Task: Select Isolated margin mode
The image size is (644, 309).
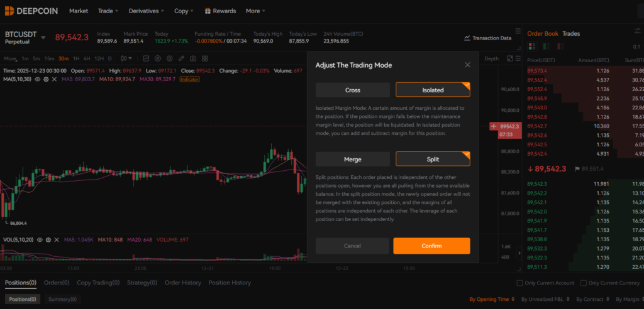Action: point(433,90)
